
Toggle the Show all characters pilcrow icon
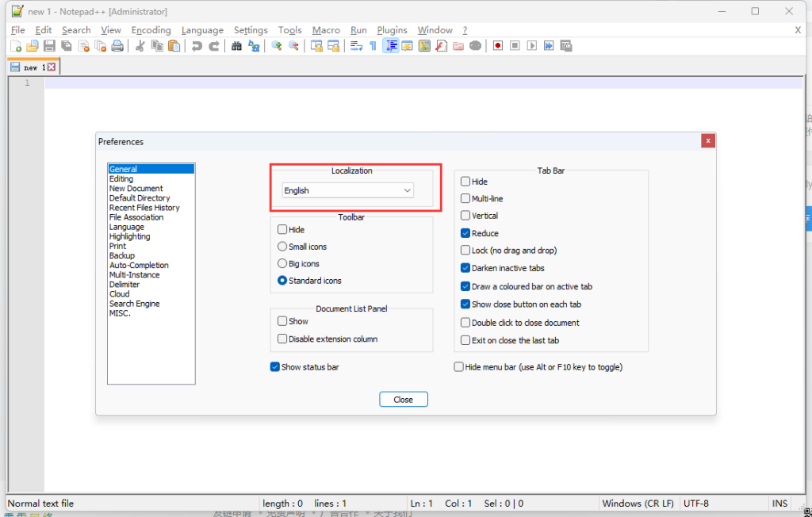click(x=373, y=46)
